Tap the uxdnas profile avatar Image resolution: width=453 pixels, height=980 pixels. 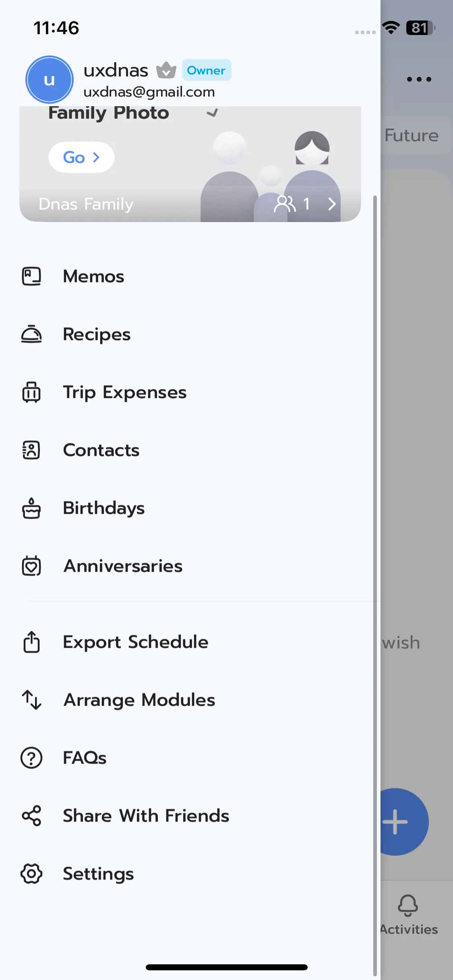coord(50,80)
